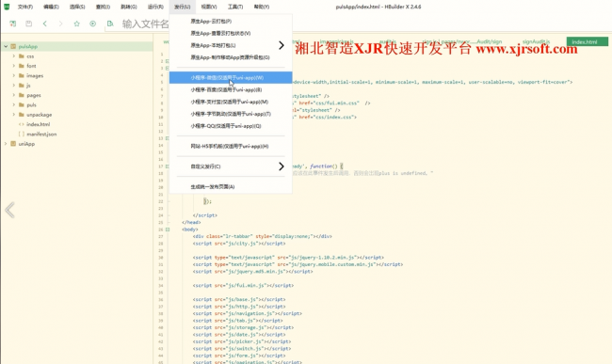
Task: Click the star bookmark toolbar icon
Action: click(77, 24)
